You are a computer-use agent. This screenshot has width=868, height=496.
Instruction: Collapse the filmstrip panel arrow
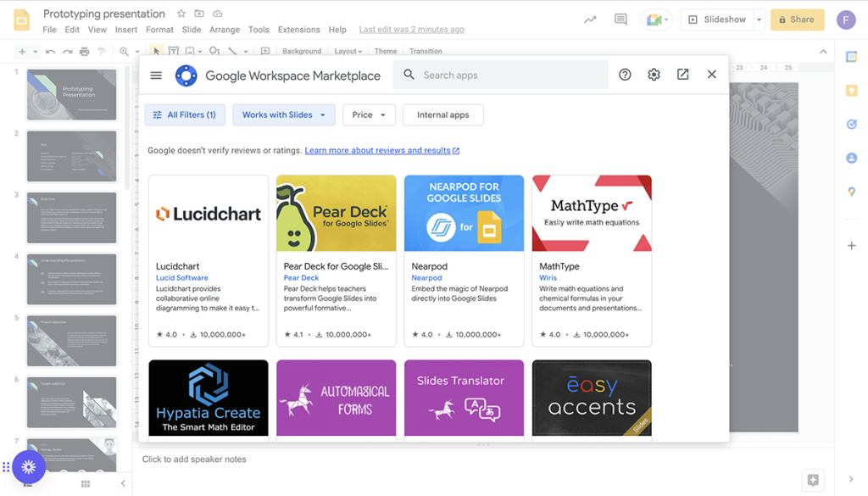tap(123, 483)
